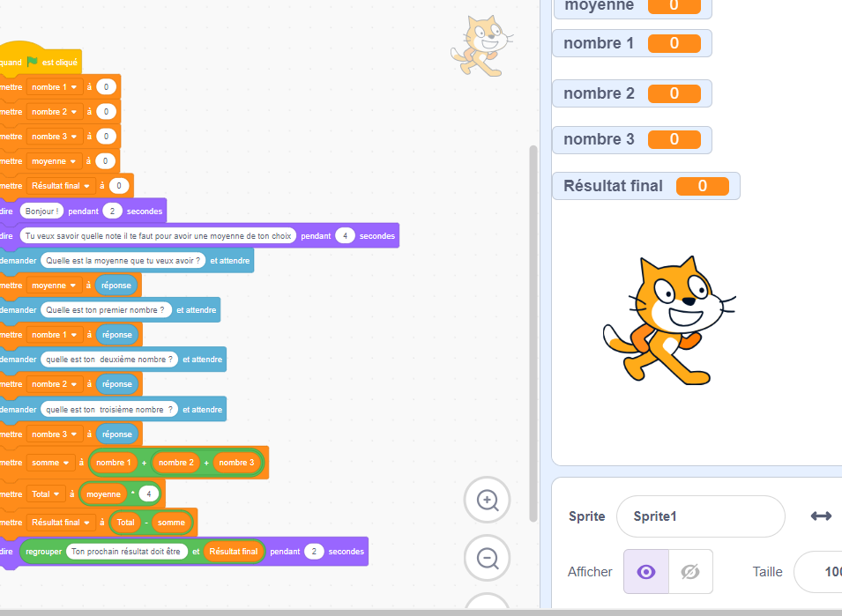
Task: Click the 0 value for 'nombre 3' block
Action: pos(107,137)
